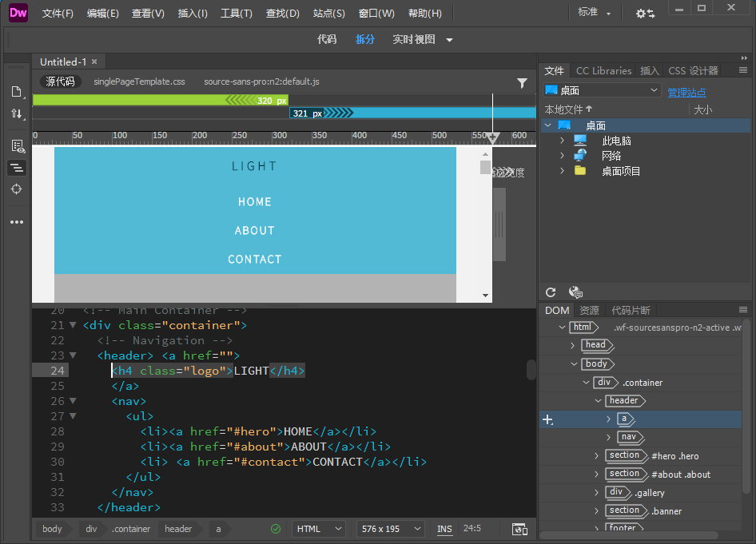
Task: Open the 576 x 195 window size dropdown
Action: tap(391, 529)
